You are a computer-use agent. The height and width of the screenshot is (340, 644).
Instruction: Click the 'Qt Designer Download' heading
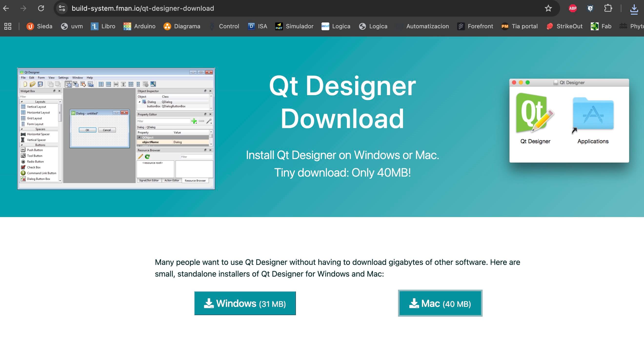(342, 102)
